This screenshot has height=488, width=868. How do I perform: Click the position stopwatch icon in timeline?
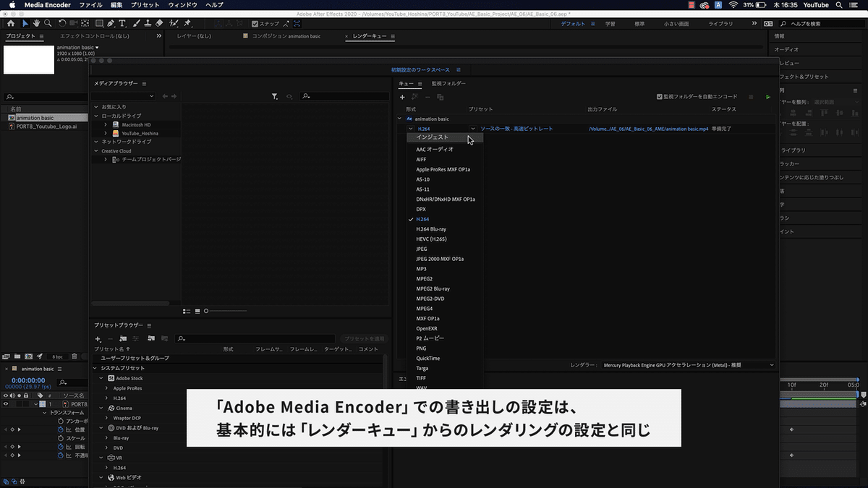coord(61,429)
